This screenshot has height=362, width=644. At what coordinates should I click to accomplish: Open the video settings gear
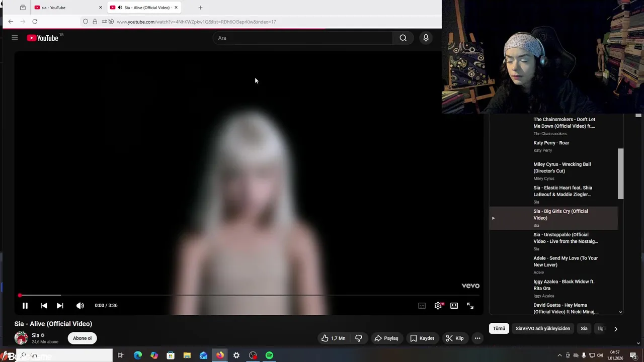click(438, 306)
